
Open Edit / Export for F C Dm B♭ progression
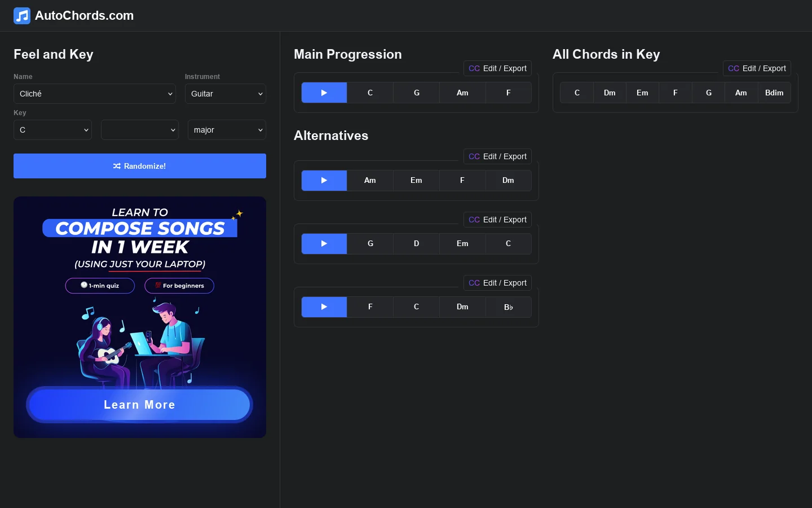pos(497,283)
